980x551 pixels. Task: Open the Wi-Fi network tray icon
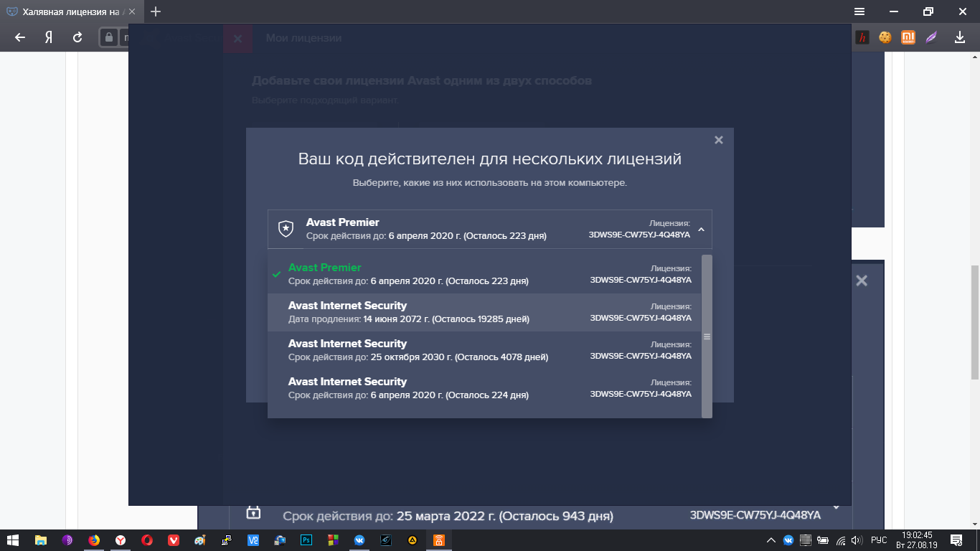point(841,540)
